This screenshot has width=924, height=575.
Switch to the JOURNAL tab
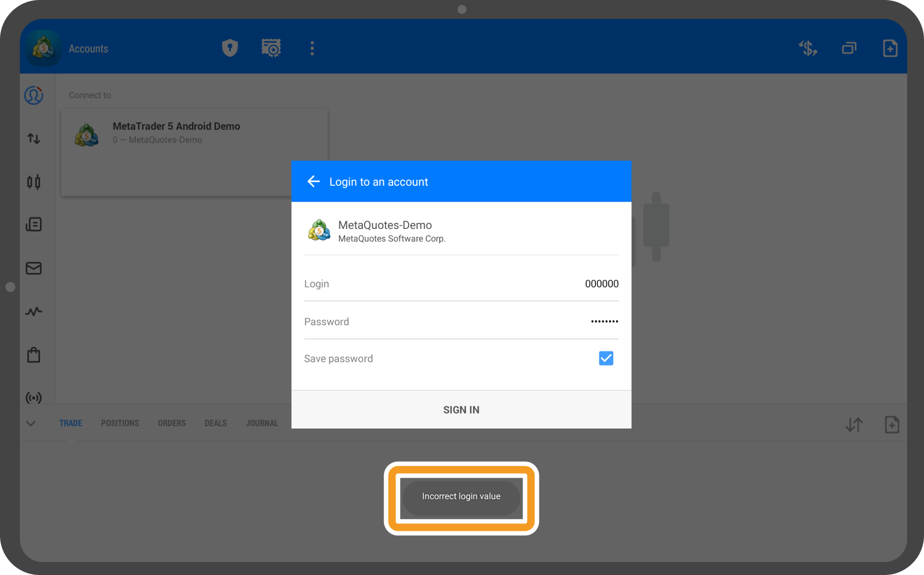[262, 423]
